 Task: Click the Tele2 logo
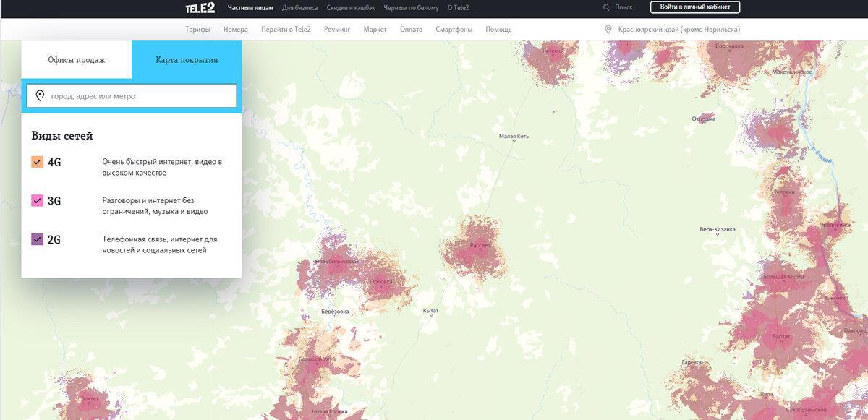point(200,7)
